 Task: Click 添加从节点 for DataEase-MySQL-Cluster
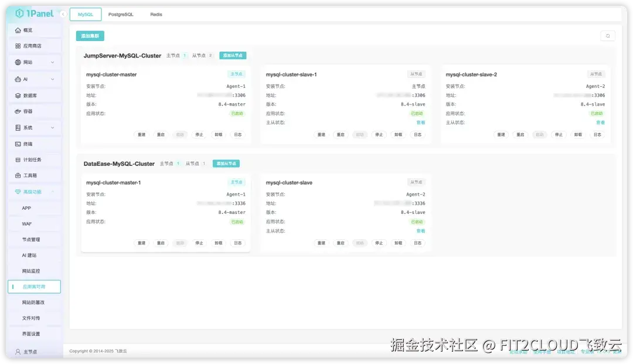[226, 164]
